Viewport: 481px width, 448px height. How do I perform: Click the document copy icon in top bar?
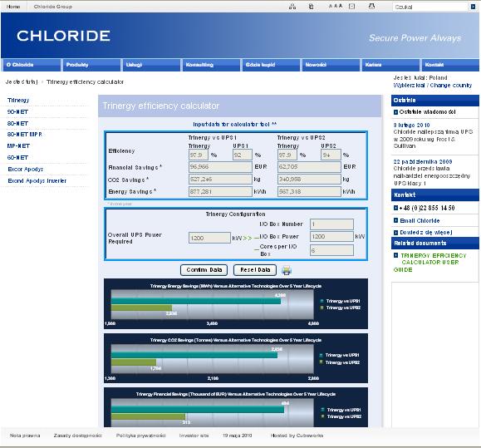point(311,7)
